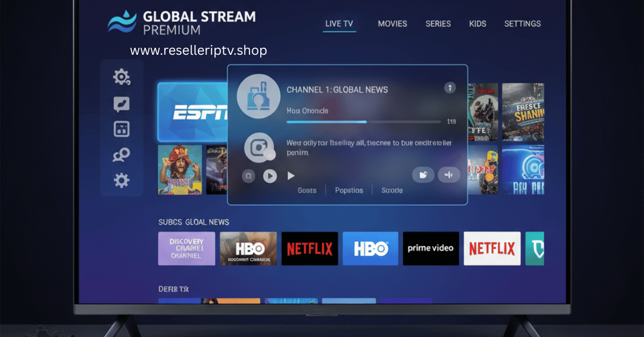
Task: Open the square grid icon in the sidebar
Action: click(121, 129)
